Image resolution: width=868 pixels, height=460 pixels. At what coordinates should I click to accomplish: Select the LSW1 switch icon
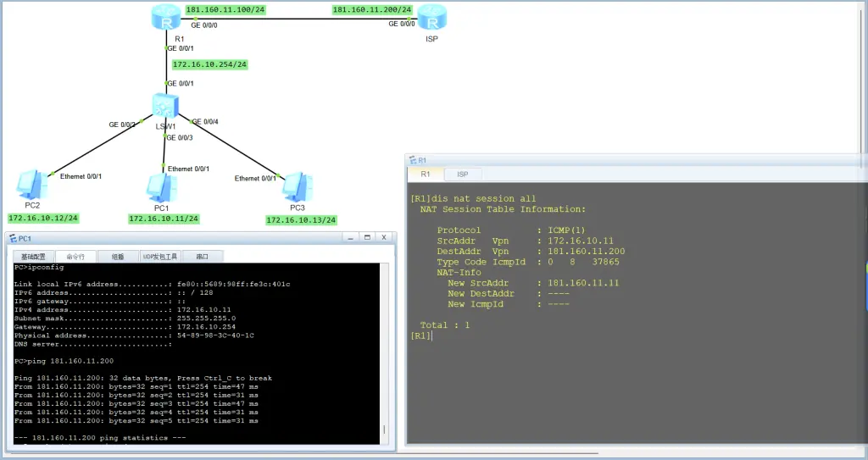pyautogui.click(x=164, y=106)
